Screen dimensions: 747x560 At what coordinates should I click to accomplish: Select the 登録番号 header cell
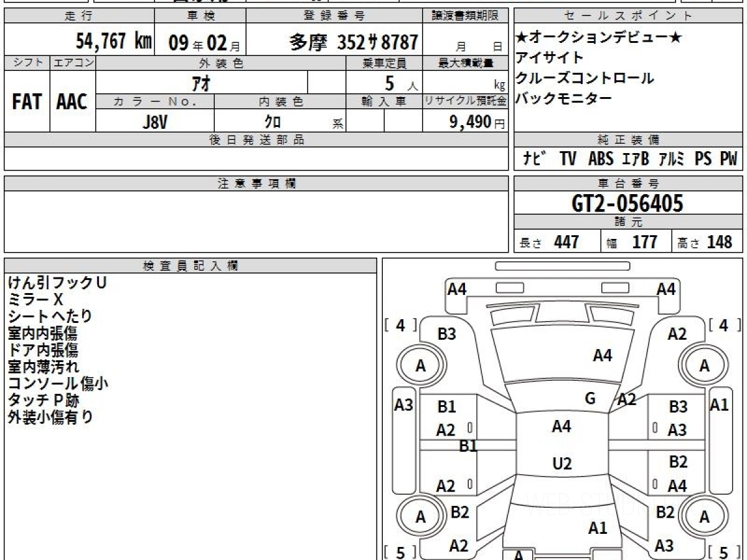pyautogui.click(x=335, y=16)
